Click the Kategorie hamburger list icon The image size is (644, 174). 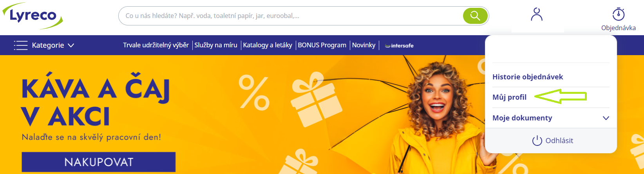point(21,45)
